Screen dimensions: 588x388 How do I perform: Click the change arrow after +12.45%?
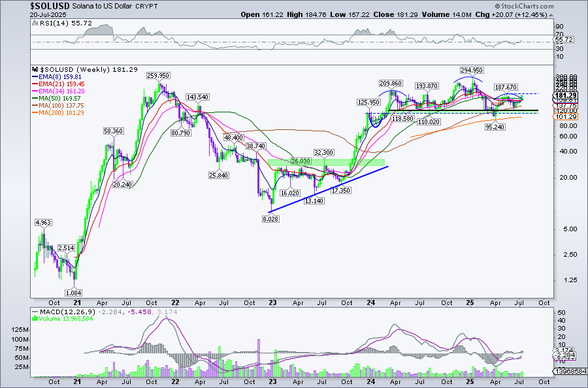551,15
